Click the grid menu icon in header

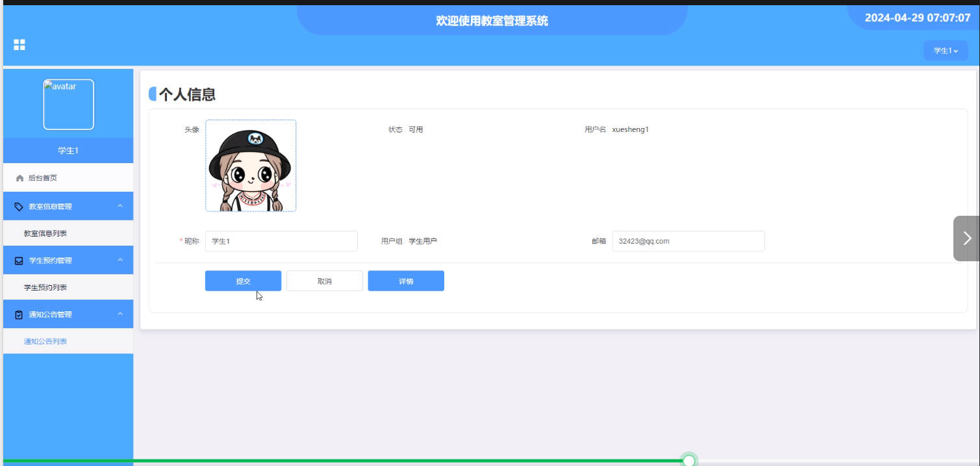pos(19,45)
